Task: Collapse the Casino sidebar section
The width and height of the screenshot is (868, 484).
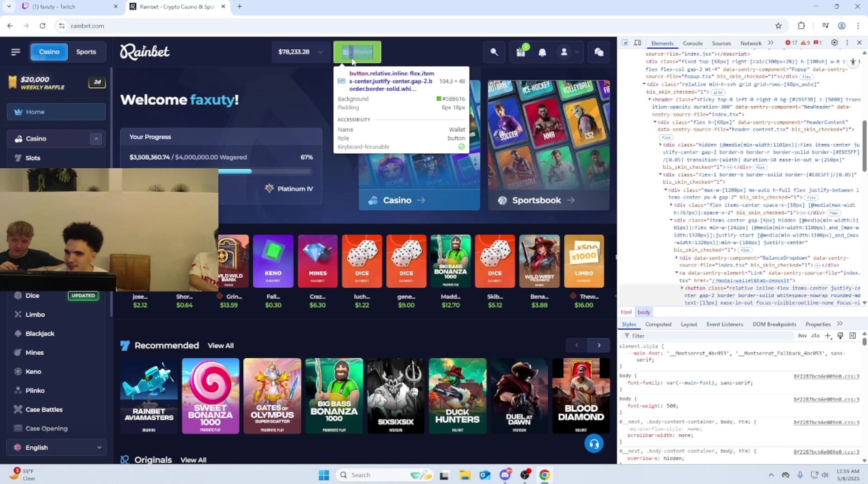Action: click(x=96, y=138)
